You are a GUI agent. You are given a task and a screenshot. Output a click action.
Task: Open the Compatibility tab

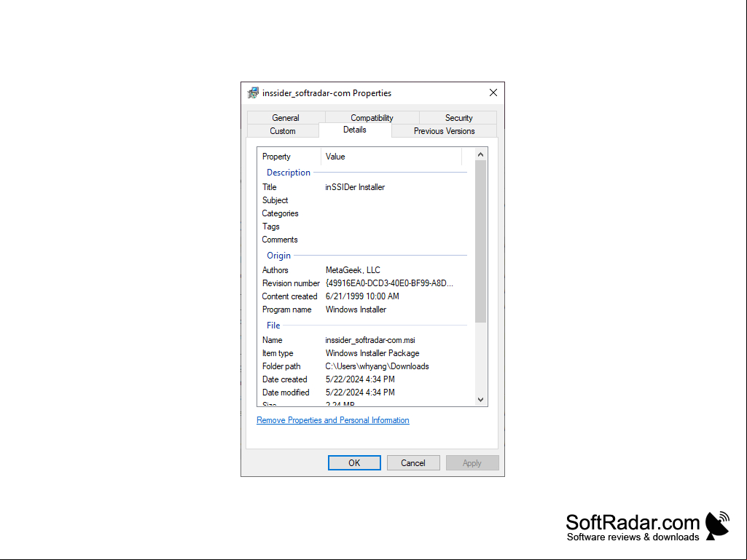tap(372, 118)
